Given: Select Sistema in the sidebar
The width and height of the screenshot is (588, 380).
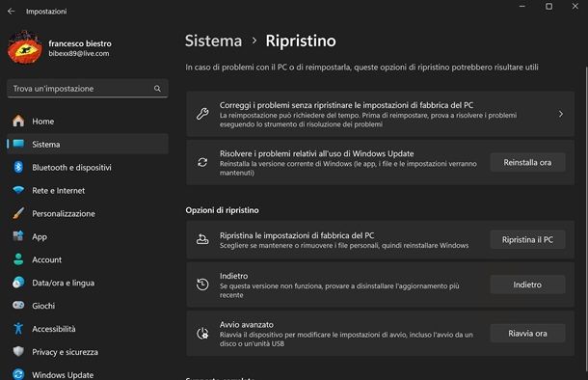Looking at the screenshot, I should (88, 144).
